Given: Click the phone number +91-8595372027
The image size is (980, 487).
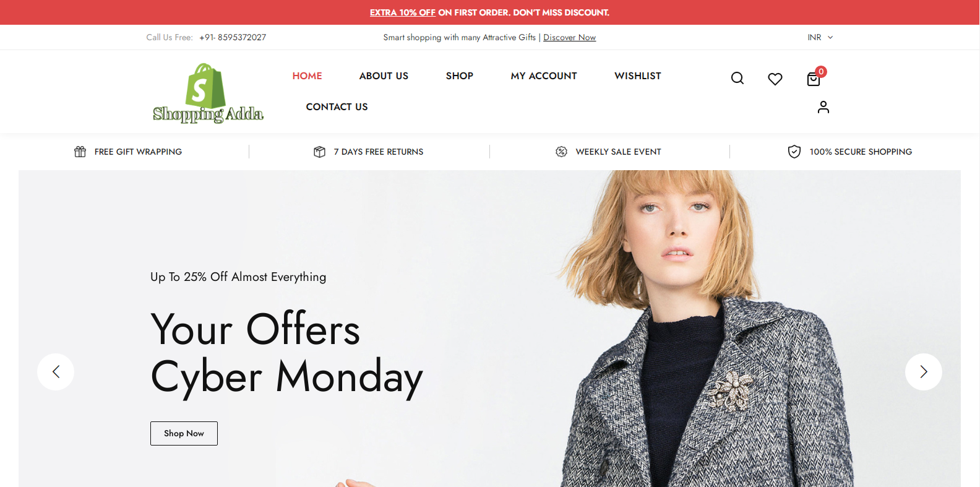Looking at the screenshot, I should [233, 37].
